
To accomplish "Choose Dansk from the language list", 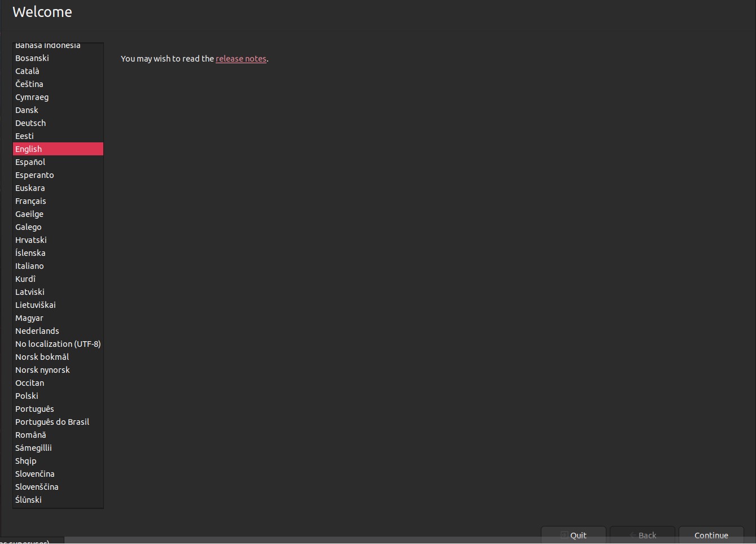I will [27, 110].
